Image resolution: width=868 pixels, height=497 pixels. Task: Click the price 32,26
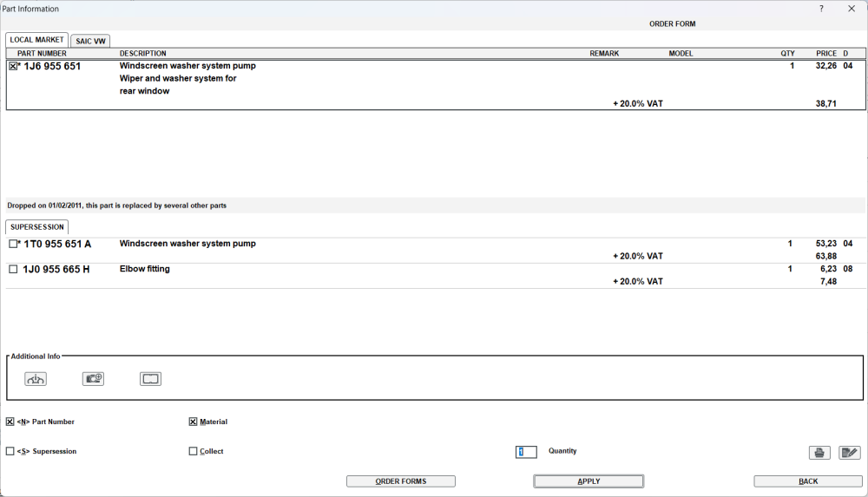826,66
